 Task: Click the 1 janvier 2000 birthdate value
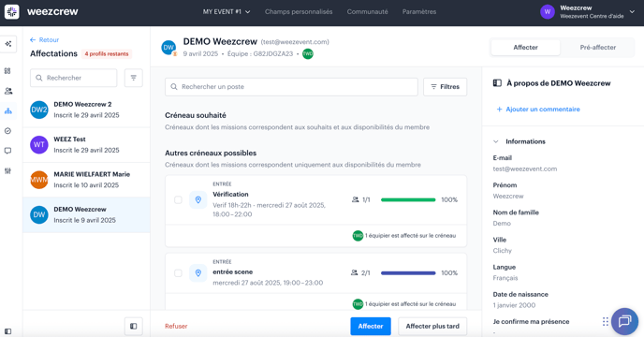(514, 305)
